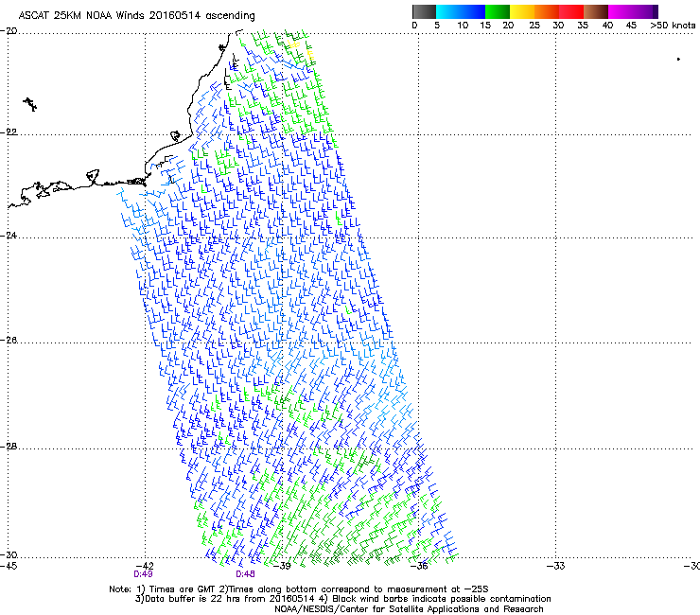The height and width of the screenshot is (615, 700).
Task: Click the '-45' longitude label
Action: [9, 566]
